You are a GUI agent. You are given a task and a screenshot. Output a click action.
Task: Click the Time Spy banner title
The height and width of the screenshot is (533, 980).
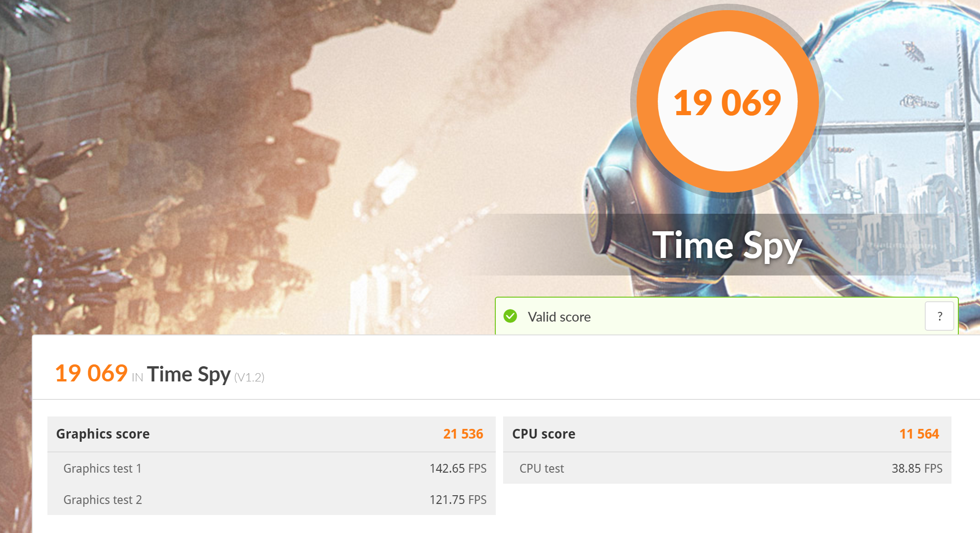[727, 245]
